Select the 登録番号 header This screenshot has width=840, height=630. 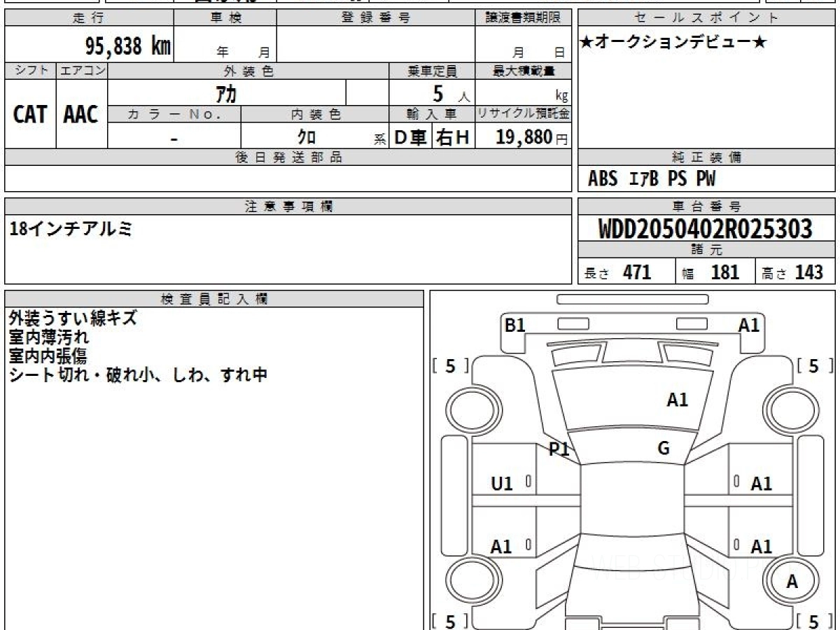376,18
